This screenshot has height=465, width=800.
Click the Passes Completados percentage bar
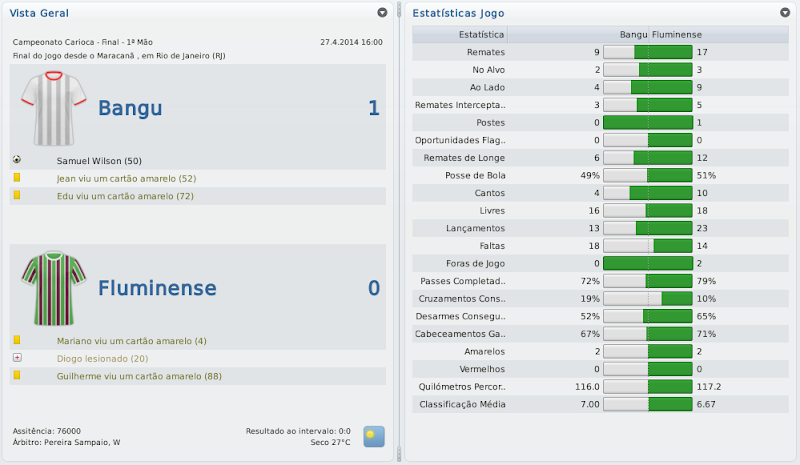coord(648,281)
